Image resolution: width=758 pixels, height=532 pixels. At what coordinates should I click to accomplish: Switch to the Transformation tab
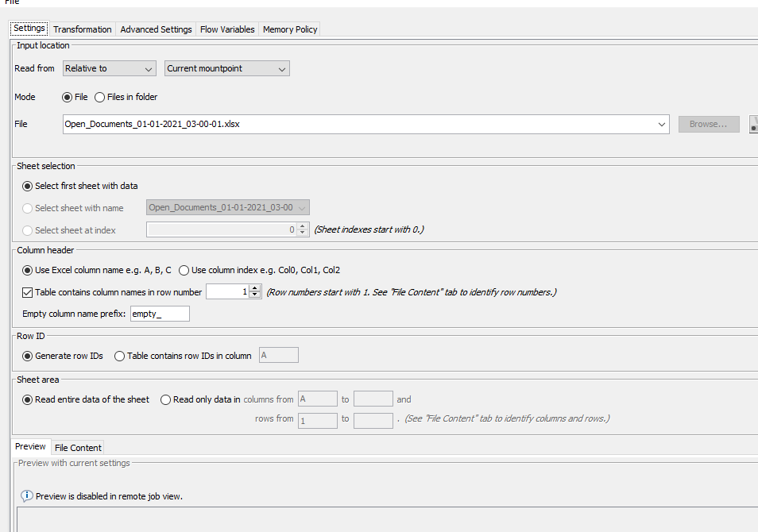(82, 29)
